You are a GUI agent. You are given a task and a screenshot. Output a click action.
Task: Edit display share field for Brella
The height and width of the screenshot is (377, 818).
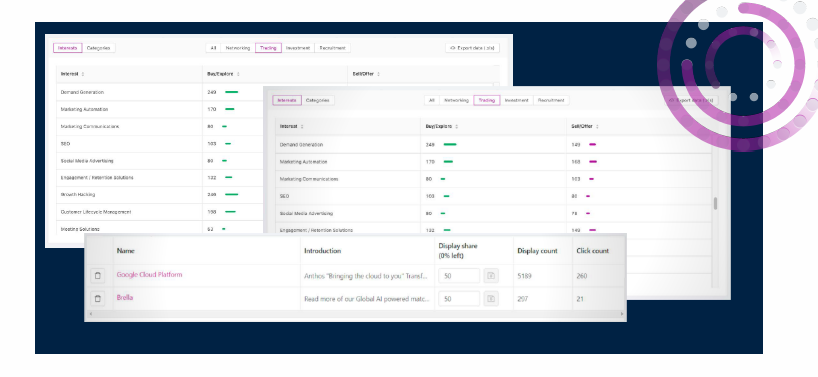coord(459,299)
